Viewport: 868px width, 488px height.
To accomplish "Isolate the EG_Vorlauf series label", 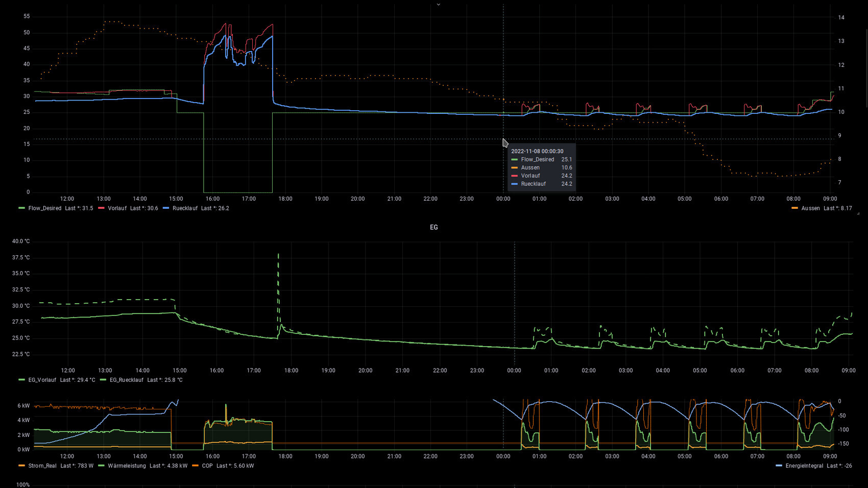I will (x=42, y=380).
